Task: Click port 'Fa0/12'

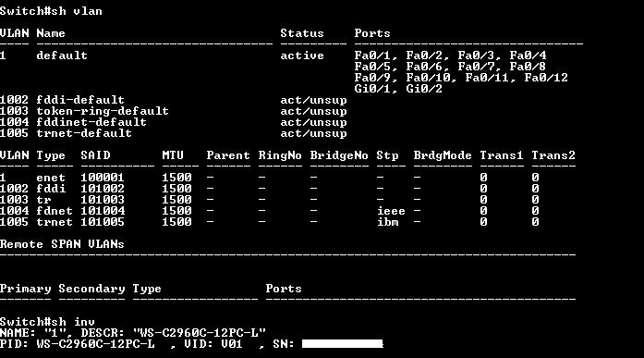Action: tap(546, 78)
